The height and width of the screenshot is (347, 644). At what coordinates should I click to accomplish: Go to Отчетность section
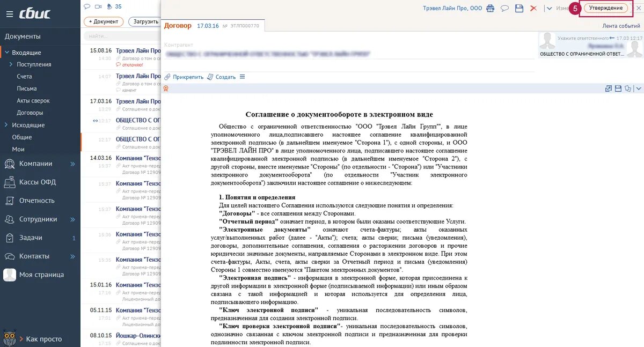pyautogui.click(x=37, y=201)
